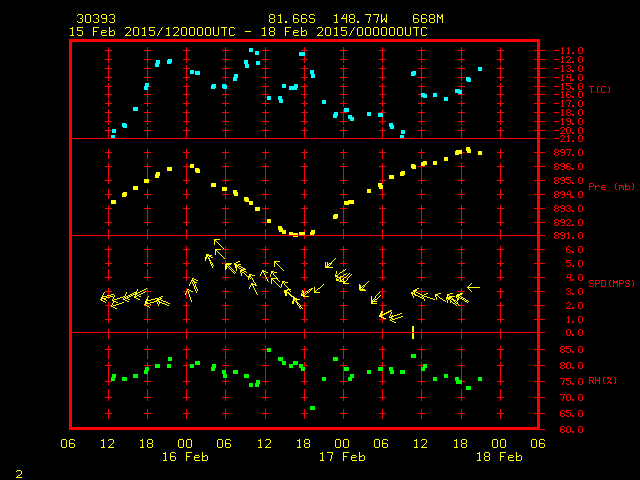Select the longitude 148.77W text
The width and height of the screenshot is (640, 480).
pyautogui.click(x=360, y=19)
